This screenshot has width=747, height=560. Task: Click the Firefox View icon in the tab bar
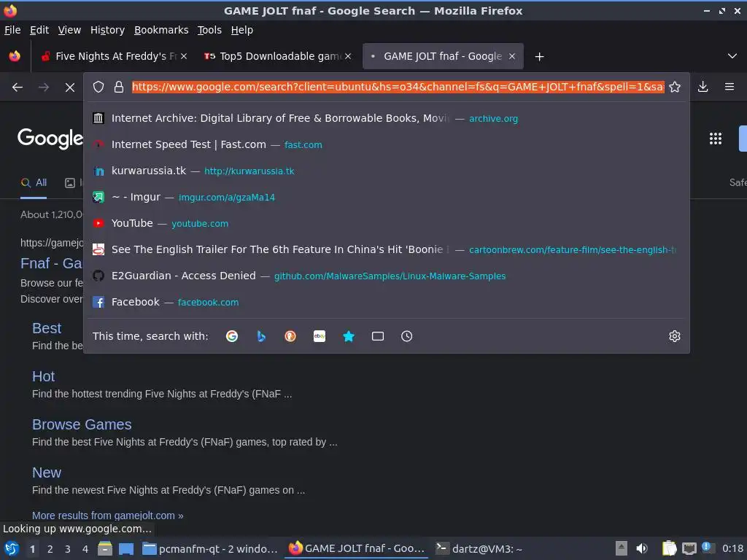pos(15,56)
